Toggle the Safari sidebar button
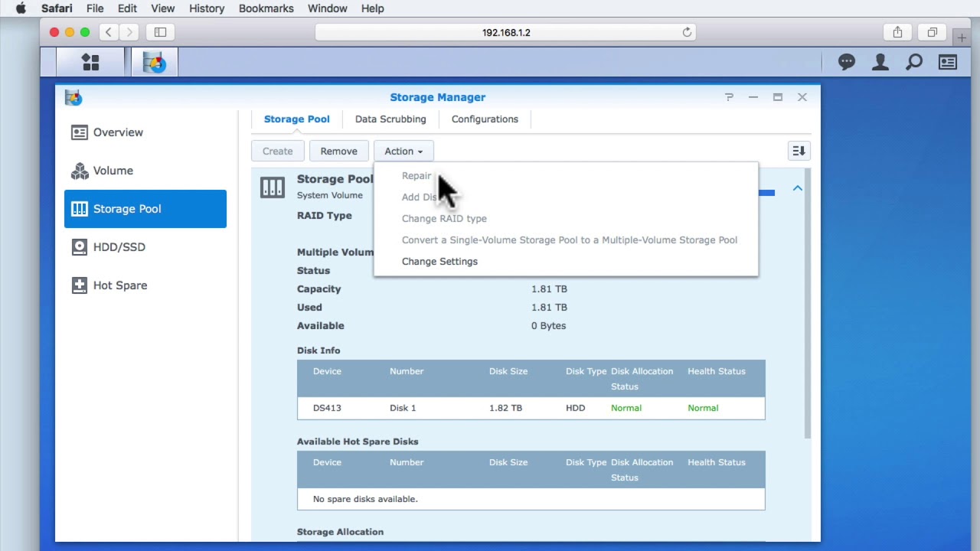Viewport: 980px width, 551px height. [160, 32]
